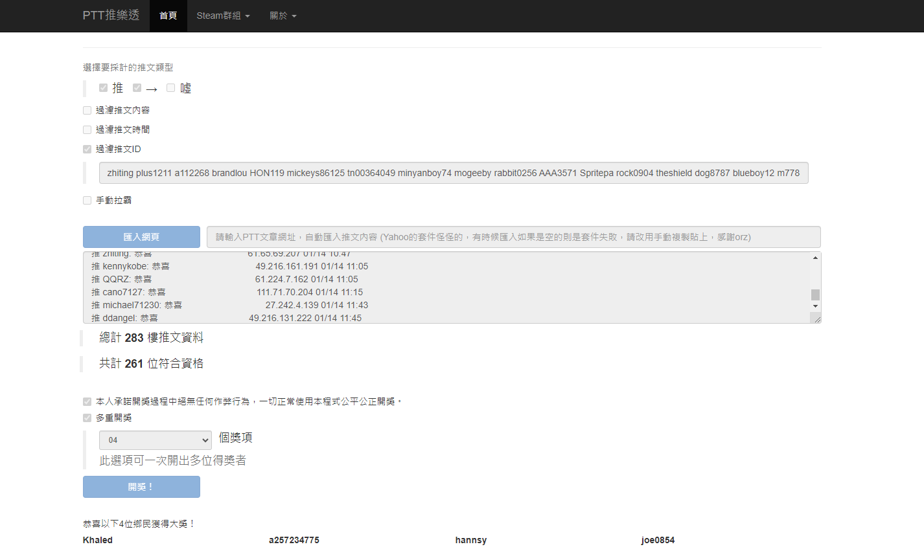This screenshot has height=560, width=924.
Task: Click the michael71230 comment line
Action: click(x=229, y=305)
